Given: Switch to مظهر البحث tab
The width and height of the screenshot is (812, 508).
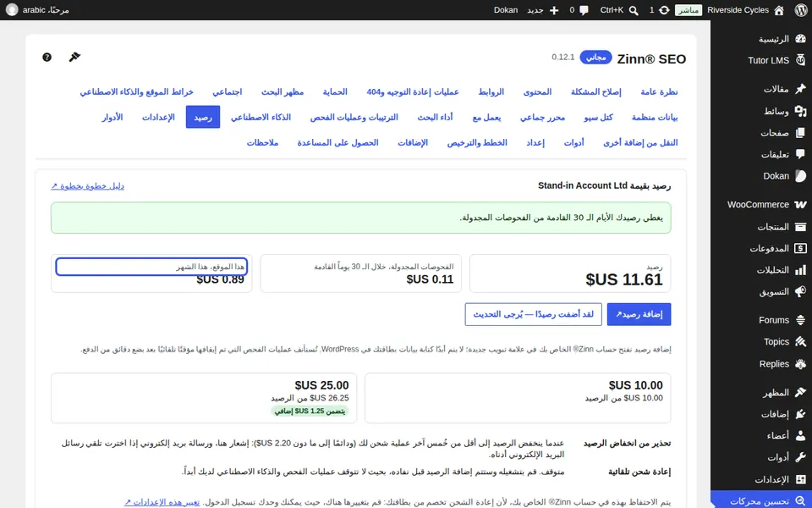Looking at the screenshot, I should pos(283,91).
